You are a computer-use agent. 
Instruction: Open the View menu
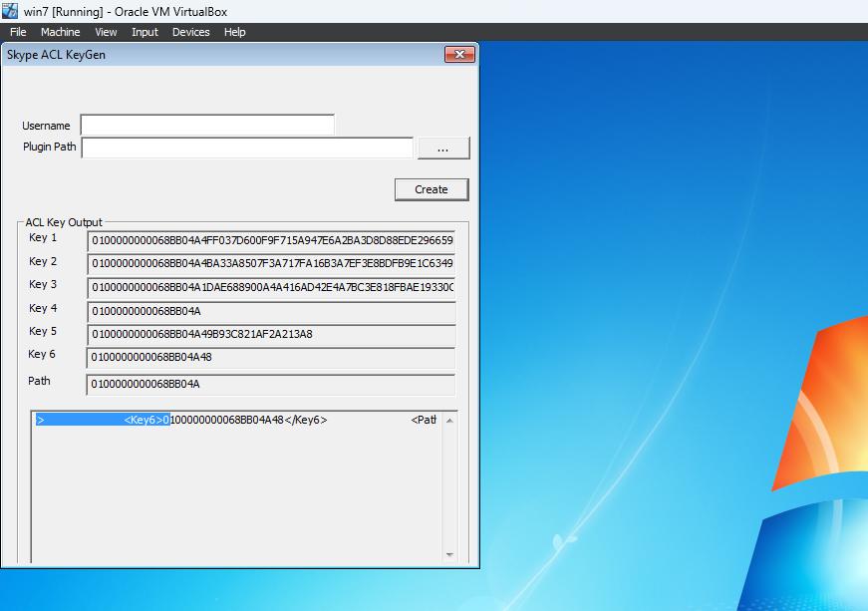pyautogui.click(x=106, y=32)
